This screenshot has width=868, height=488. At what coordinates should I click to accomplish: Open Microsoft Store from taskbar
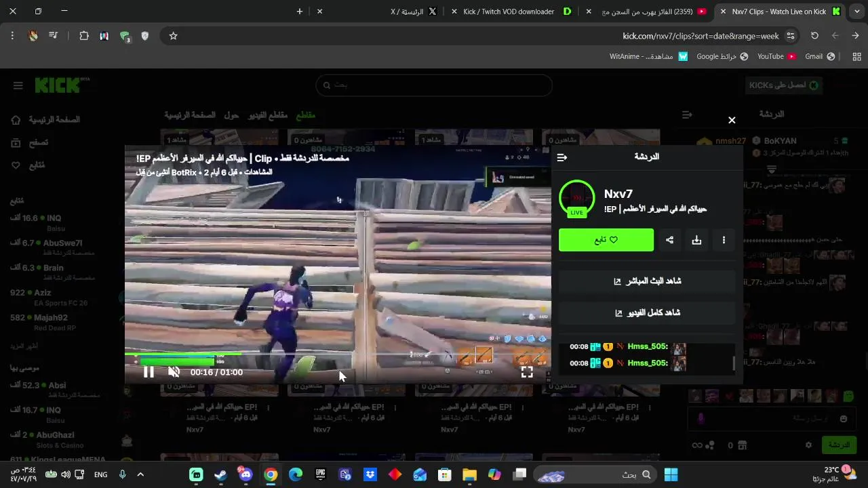(444, 474)
